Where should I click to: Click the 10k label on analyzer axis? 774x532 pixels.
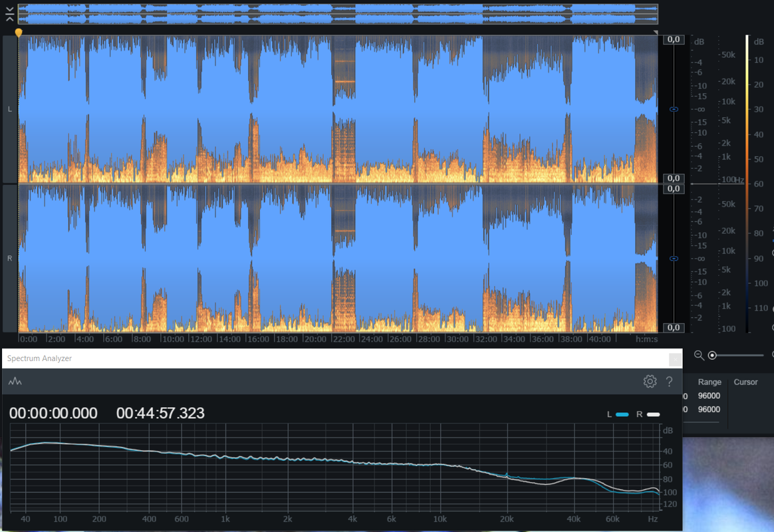click(x=440, y=519)
